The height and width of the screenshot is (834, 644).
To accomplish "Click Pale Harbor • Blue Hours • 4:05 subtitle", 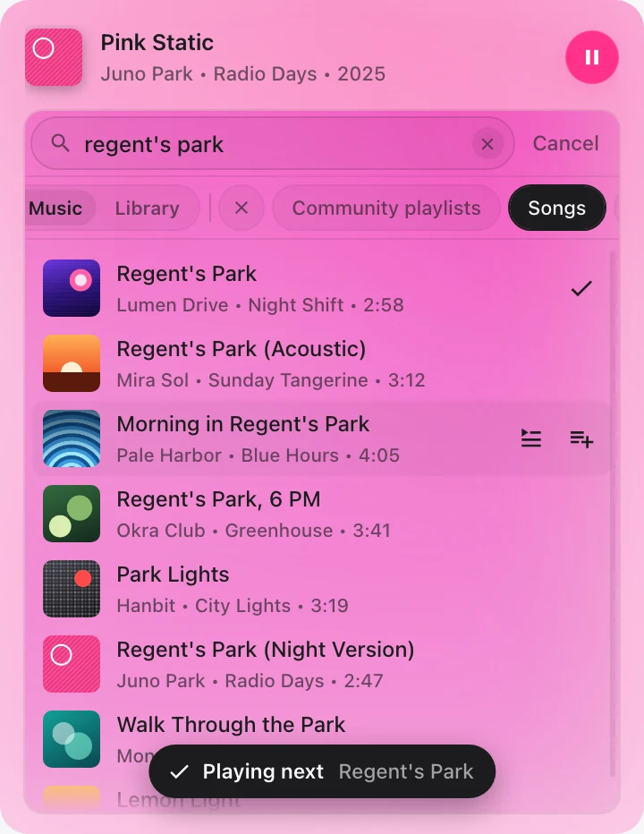I will click(258, 455).
